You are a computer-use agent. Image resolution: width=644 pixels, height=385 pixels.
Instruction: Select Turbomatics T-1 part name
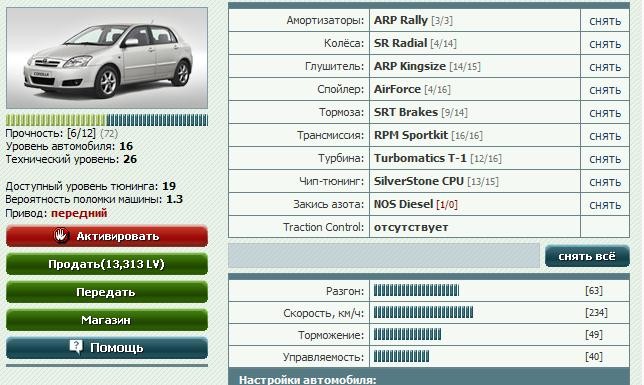[420, 158]
